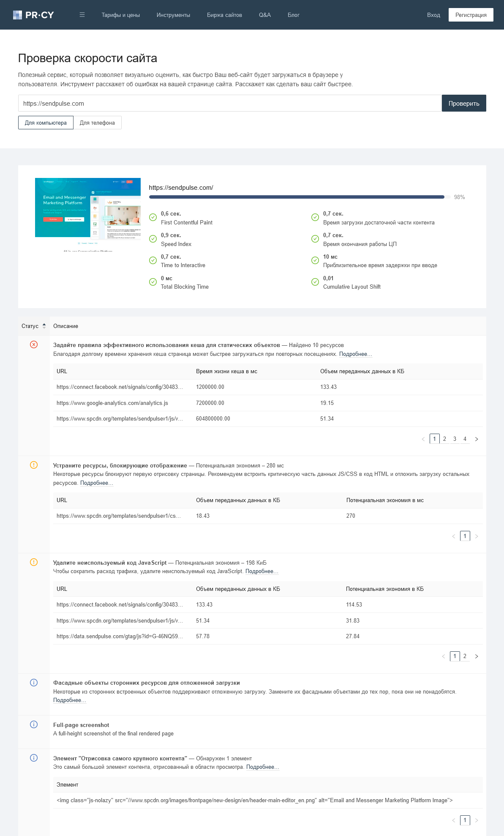Open page 3 of cache resources table
504x836 pixels.
[455, 439]
